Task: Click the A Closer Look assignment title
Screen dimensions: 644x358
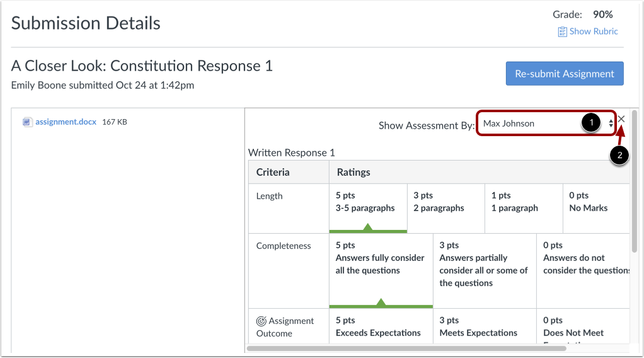Action: [142, 66]
